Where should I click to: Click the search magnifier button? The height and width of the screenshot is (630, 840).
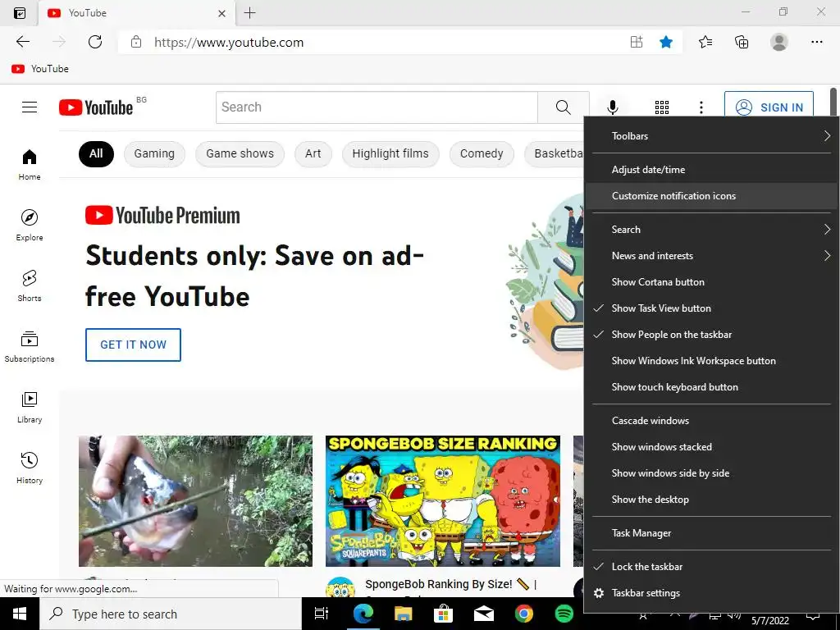point(563,107)
